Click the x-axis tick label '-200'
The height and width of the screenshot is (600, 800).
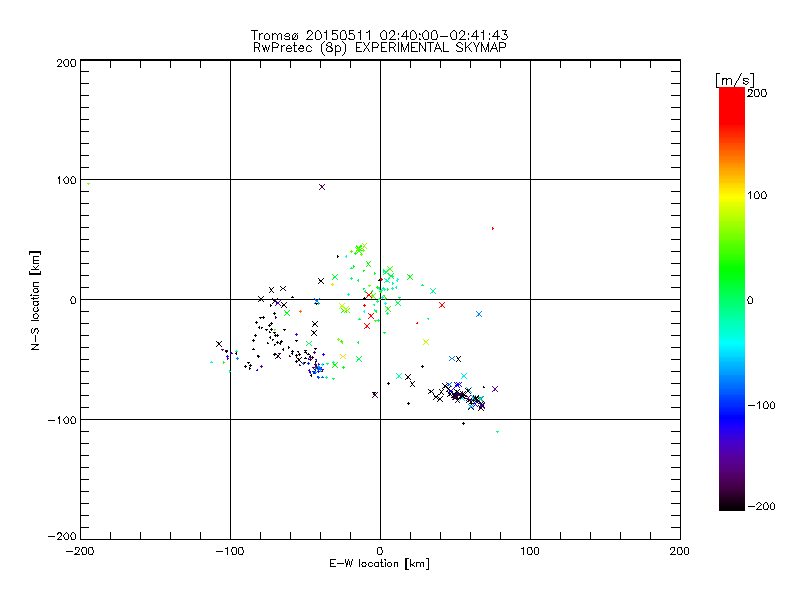pyautogui.click(x=80, y=551)
